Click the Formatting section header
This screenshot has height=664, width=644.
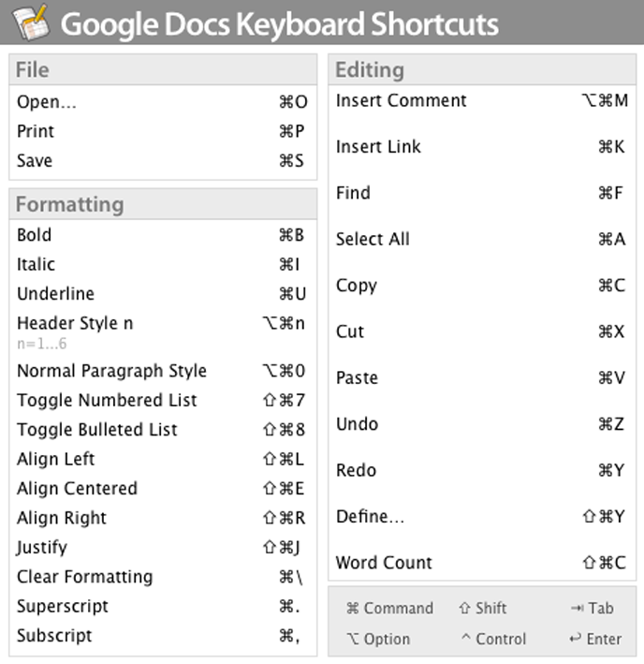69,204
